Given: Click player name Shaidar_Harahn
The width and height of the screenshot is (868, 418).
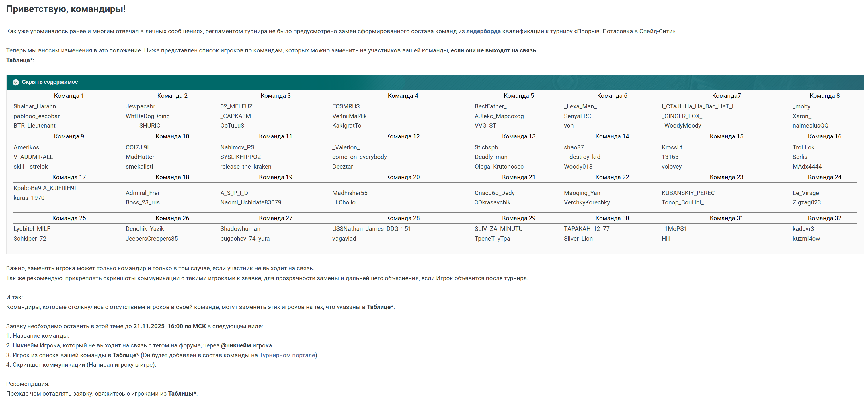Looking at the screenshot, I should click(35, 106).
